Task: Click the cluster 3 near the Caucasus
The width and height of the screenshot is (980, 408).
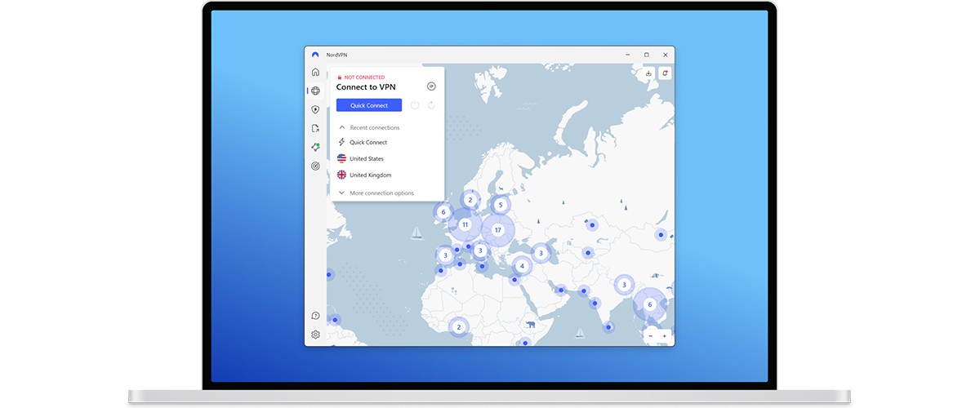Action: click(x=541, y=253)
